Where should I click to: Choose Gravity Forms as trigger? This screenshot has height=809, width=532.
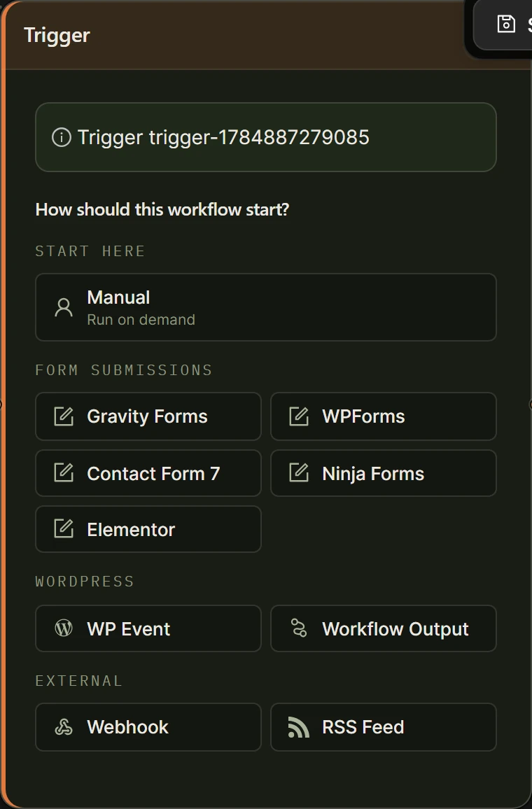click(148, 416)
